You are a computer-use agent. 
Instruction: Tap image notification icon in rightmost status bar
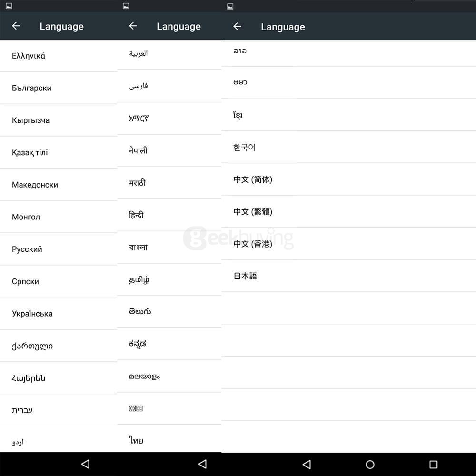(x=230, y=6)
